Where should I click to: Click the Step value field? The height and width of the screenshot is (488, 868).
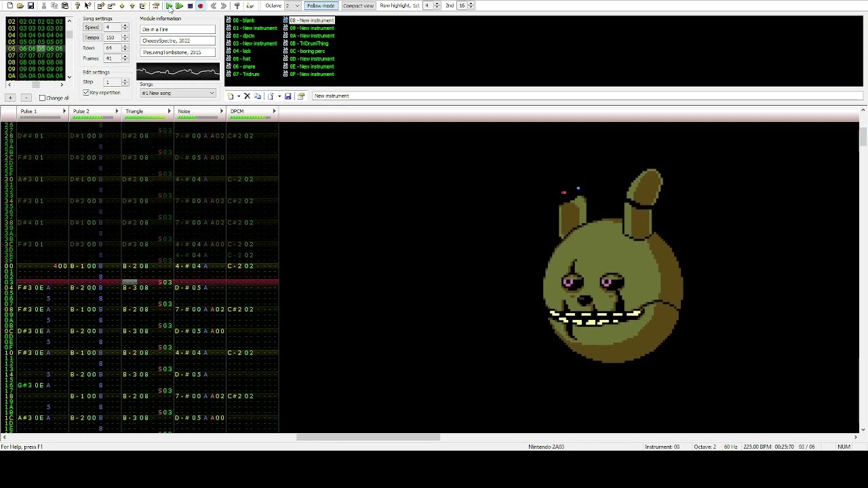(x=112, y=82)
